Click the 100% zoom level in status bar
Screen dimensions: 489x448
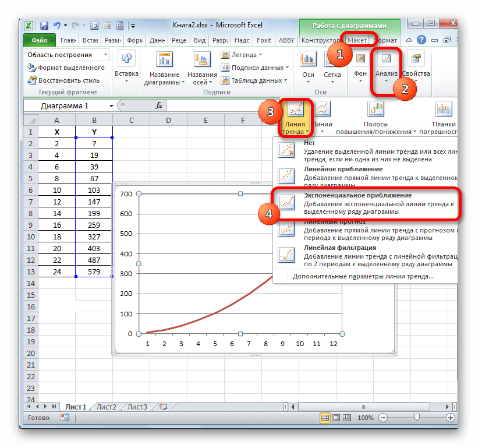(366, 418)
